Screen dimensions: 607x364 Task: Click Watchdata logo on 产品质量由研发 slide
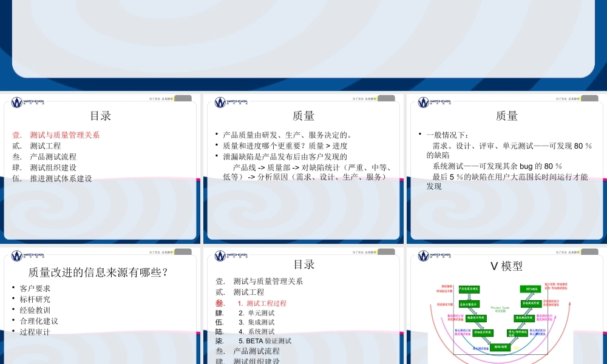pos(231,103)
